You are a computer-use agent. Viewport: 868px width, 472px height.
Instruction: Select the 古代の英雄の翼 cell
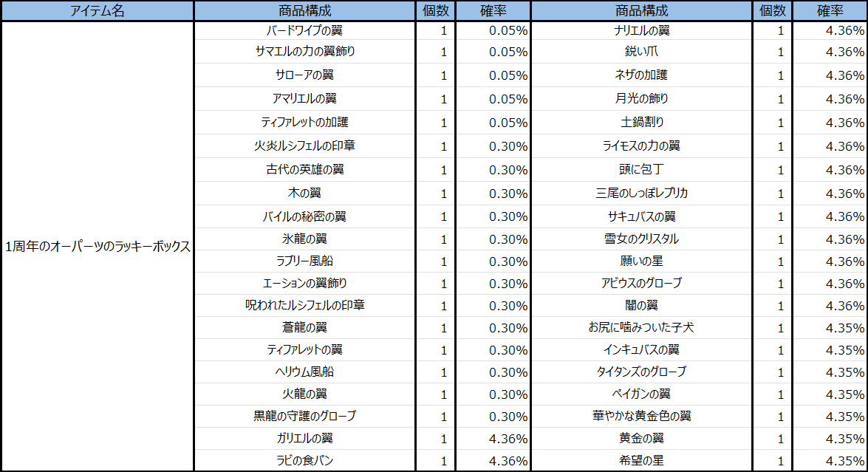pyautogui.click(x=304, y=170)
